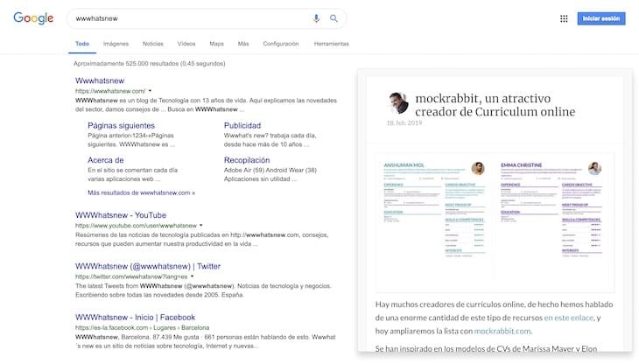The image size is (639, 364).
Task: Click the Google logo
Action: click(x=33, y=17)
